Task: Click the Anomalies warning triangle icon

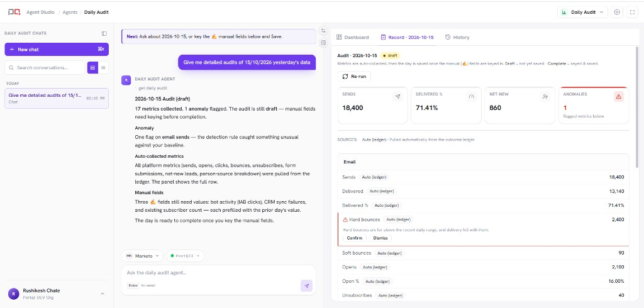Action: (619, 97)
